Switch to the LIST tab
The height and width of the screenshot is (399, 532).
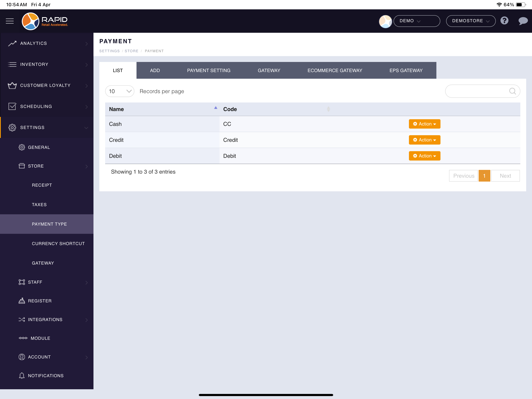click(118, 70)
